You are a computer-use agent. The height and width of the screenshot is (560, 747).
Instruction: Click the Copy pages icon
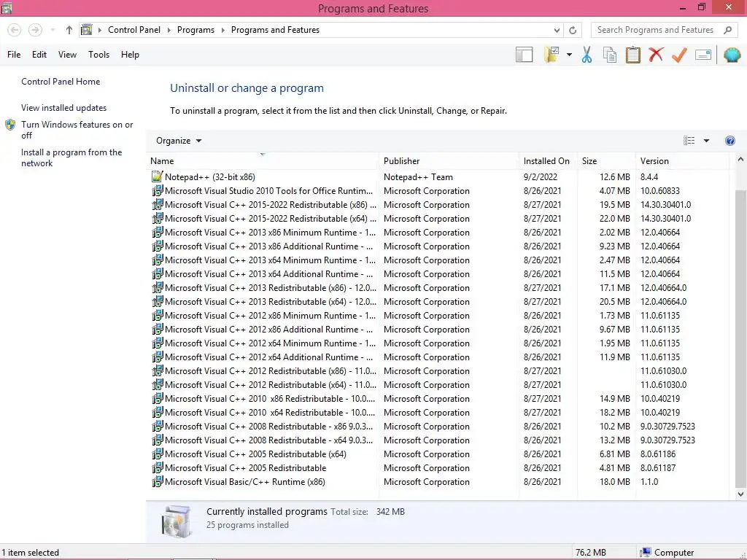click(x=610, y=55)
